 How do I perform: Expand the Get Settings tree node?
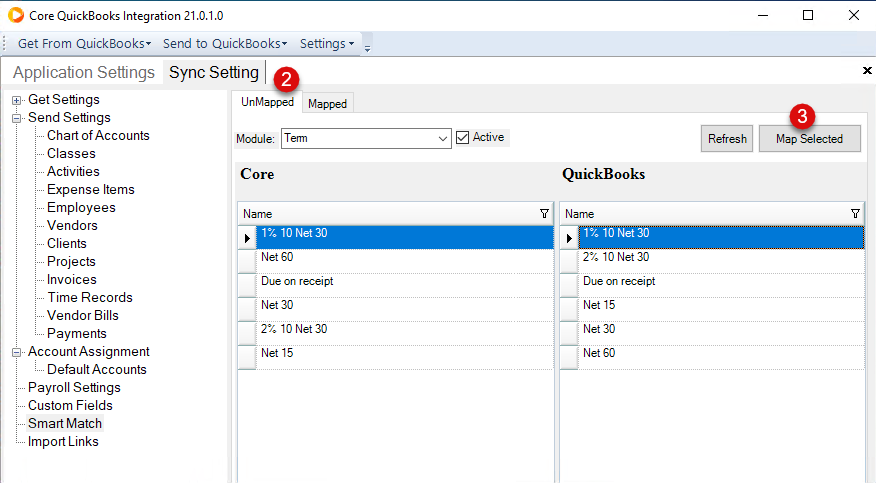coord(17,101)
